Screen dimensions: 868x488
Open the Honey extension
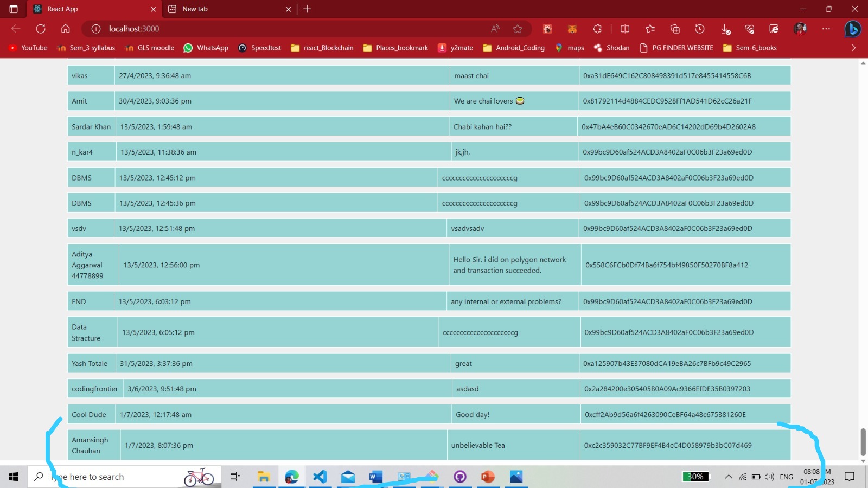[x=547, y=29]
